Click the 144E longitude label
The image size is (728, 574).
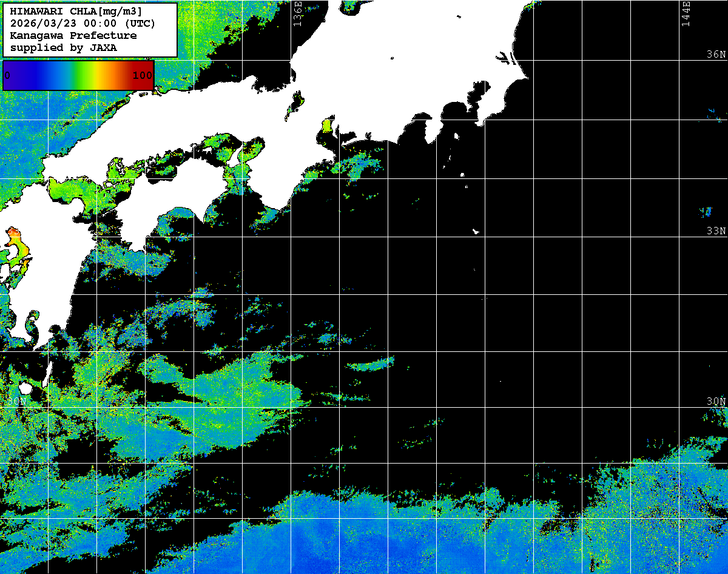(686, 13)
